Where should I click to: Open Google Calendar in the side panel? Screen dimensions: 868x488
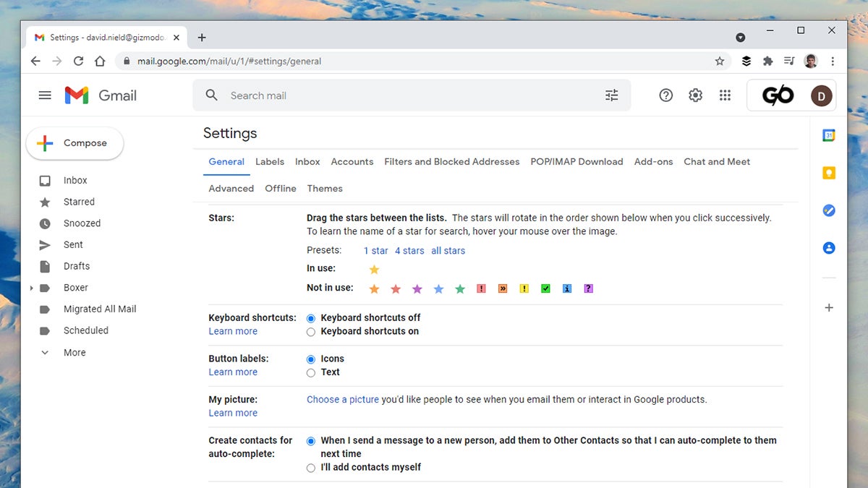[x=829, y=134]
